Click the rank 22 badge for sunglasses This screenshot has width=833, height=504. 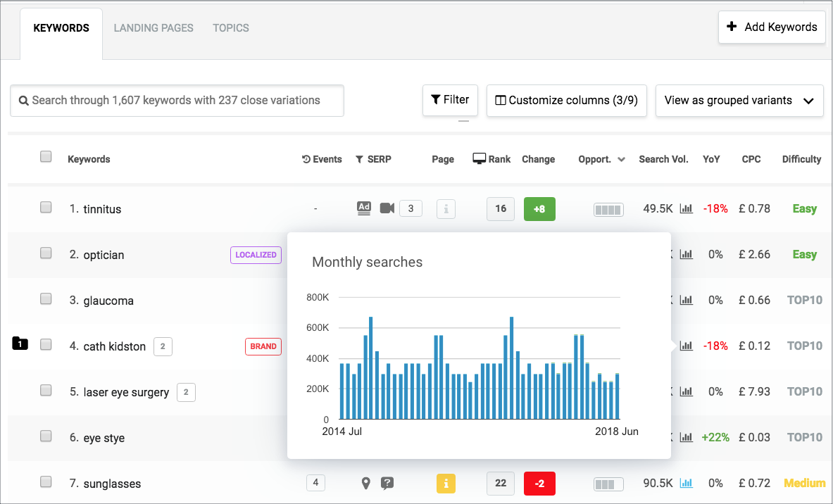point(501,484)
